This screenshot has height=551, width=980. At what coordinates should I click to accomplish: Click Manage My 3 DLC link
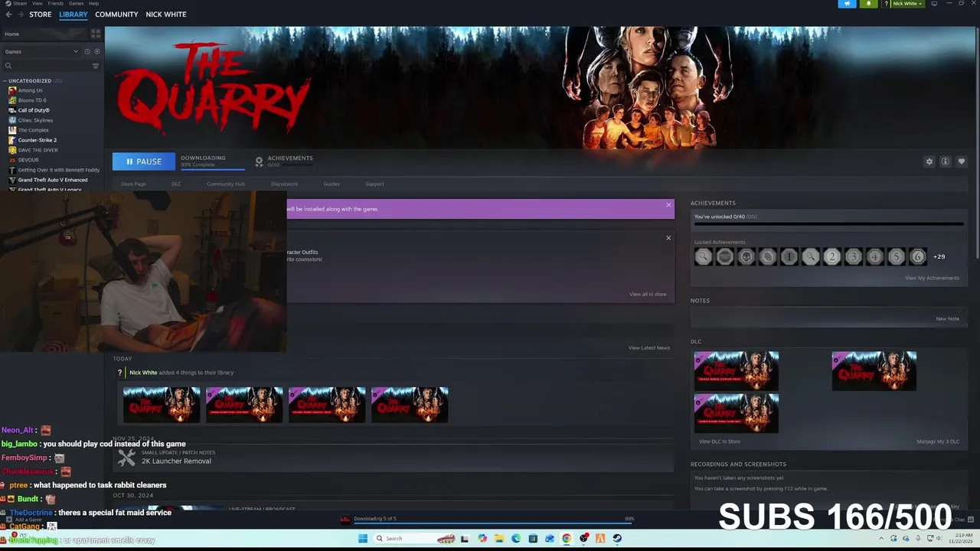(x=938, y=442)
